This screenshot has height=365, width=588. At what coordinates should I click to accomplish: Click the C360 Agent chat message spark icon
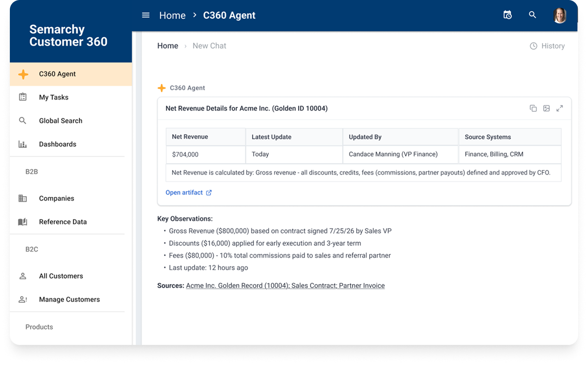coord(162,88)
